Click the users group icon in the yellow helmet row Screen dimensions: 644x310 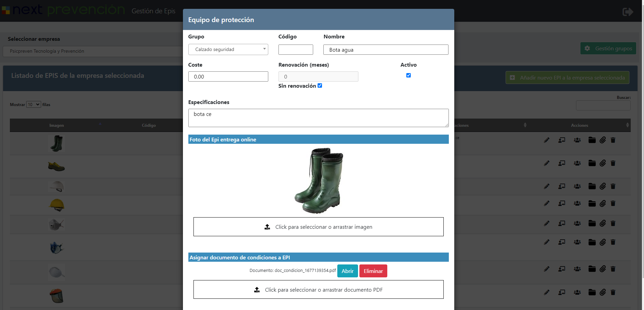(577, 203)
